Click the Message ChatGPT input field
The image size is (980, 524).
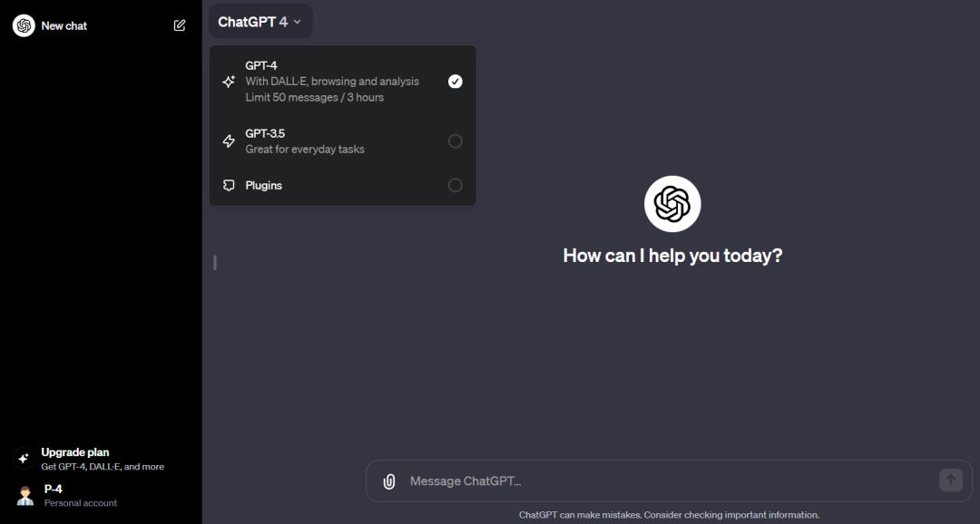tap(669, 480)
